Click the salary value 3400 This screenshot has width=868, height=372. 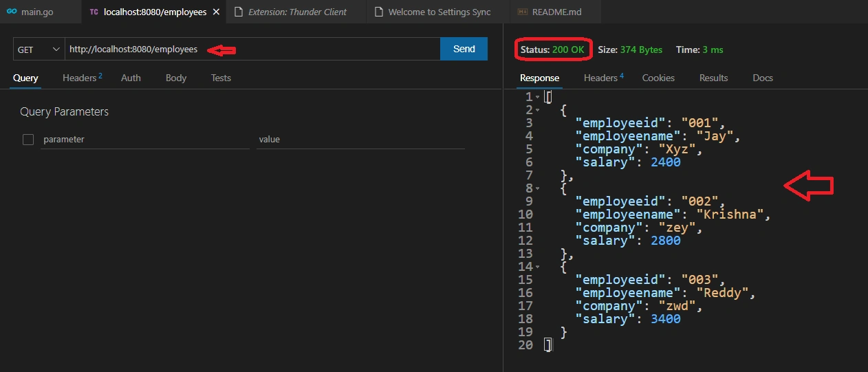tap(666, 319)
